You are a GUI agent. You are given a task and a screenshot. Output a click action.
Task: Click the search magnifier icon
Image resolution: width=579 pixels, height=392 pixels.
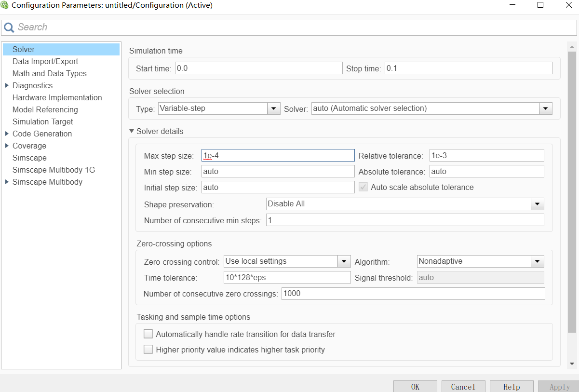(x=9, y=27)
